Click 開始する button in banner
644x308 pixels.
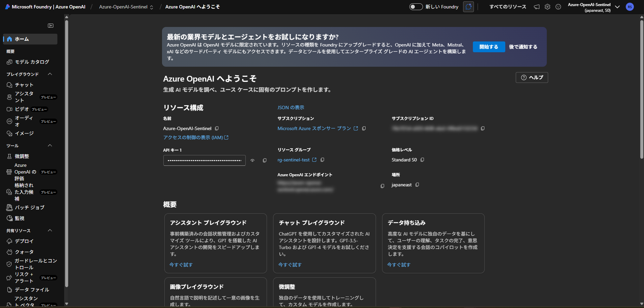click(x=489, y=47)
